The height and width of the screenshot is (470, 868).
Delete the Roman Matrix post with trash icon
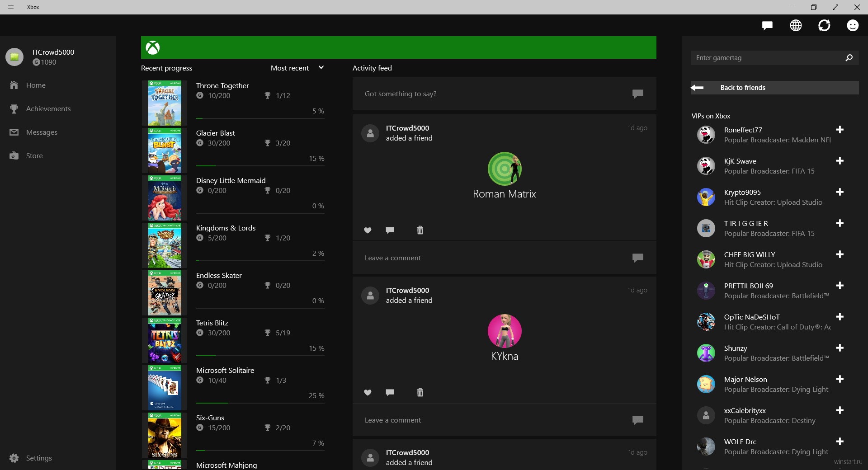tap(420, 230)
